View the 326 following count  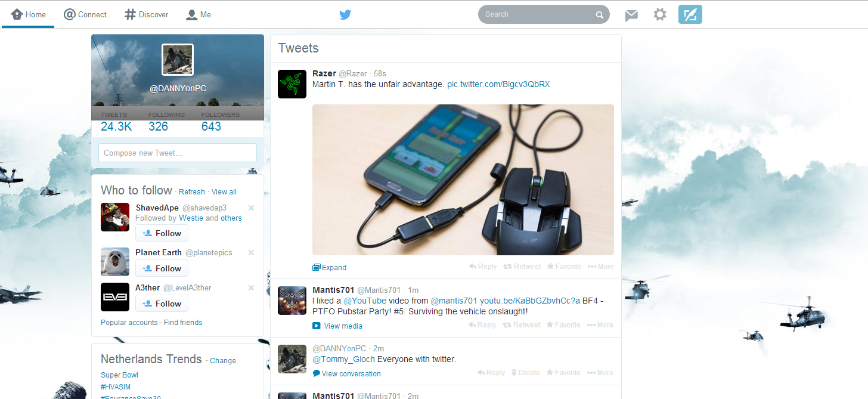click(159, 126)
